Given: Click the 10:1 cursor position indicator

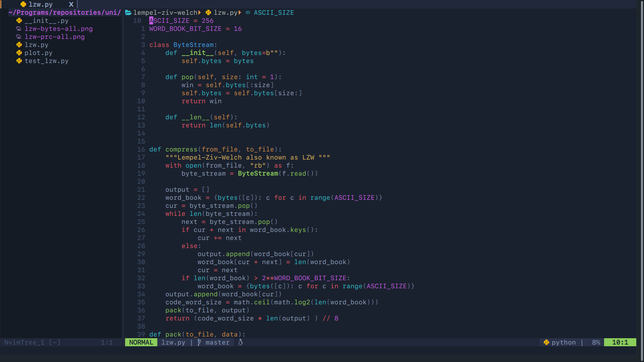Looking at the screenshot, I should click(x=620, y=342).
